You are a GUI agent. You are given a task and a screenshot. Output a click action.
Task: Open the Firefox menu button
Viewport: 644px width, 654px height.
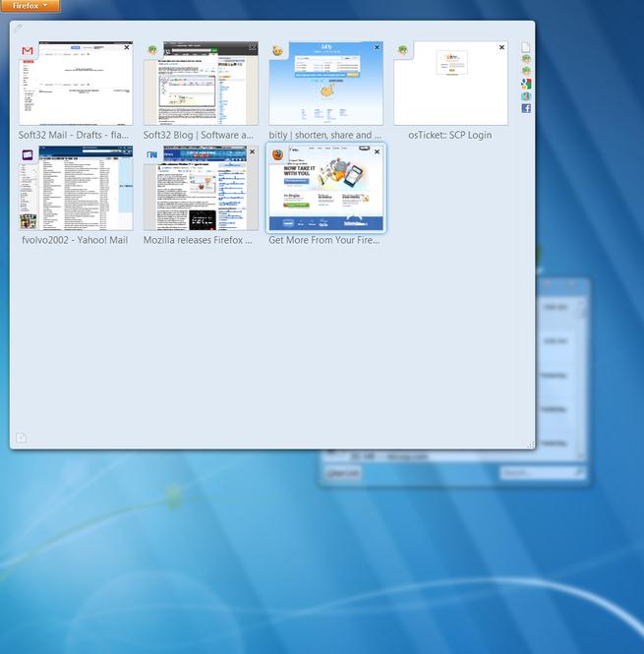[29, 6]
